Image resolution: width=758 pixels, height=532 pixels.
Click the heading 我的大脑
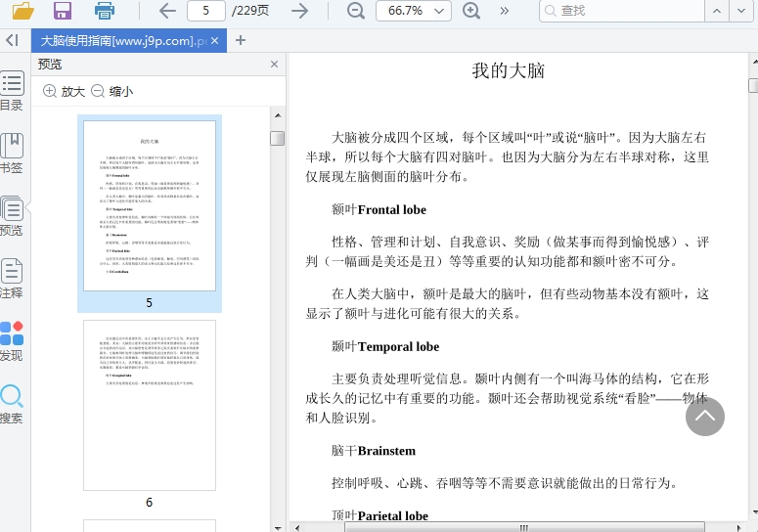(508, 71)
